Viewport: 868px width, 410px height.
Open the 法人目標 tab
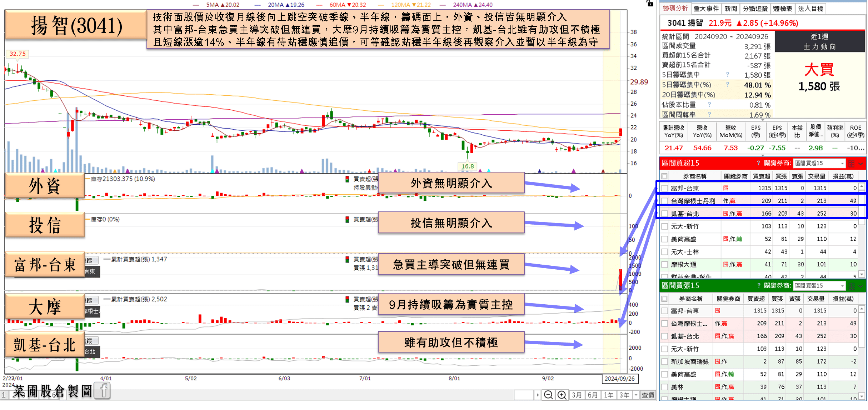point(810,9)
